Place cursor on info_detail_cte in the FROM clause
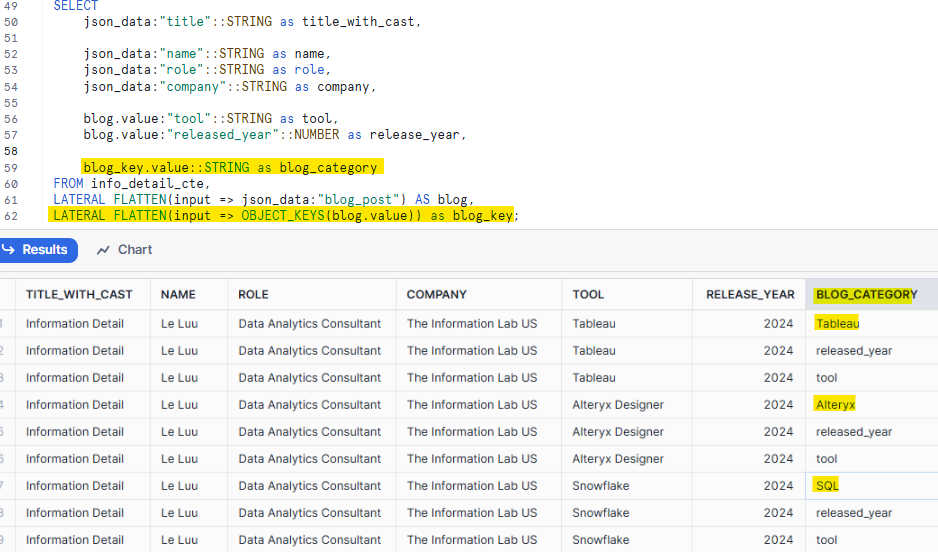 click(150, 183)
